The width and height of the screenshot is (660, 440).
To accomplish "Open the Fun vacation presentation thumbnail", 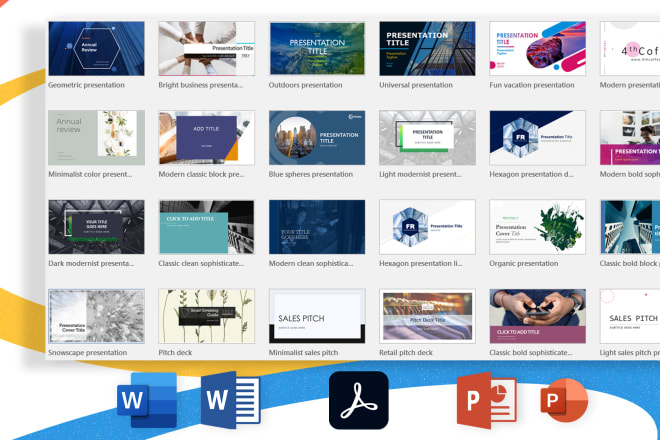I will [x=538, y=49].
